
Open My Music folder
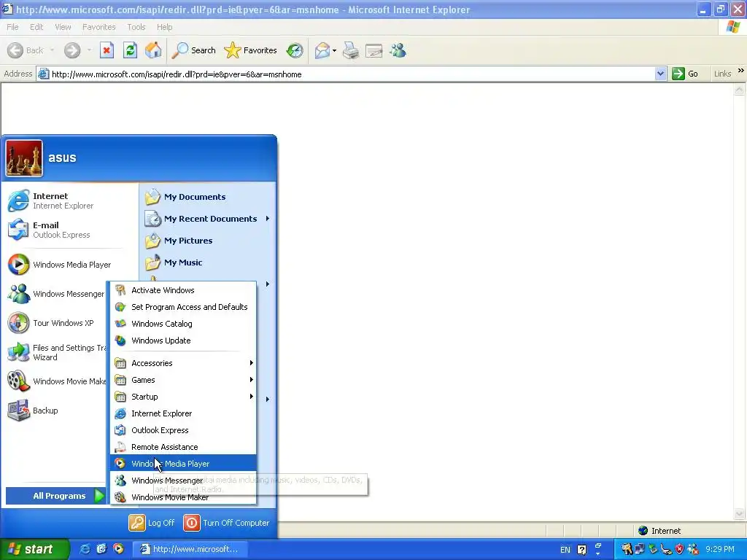[208, 262]
